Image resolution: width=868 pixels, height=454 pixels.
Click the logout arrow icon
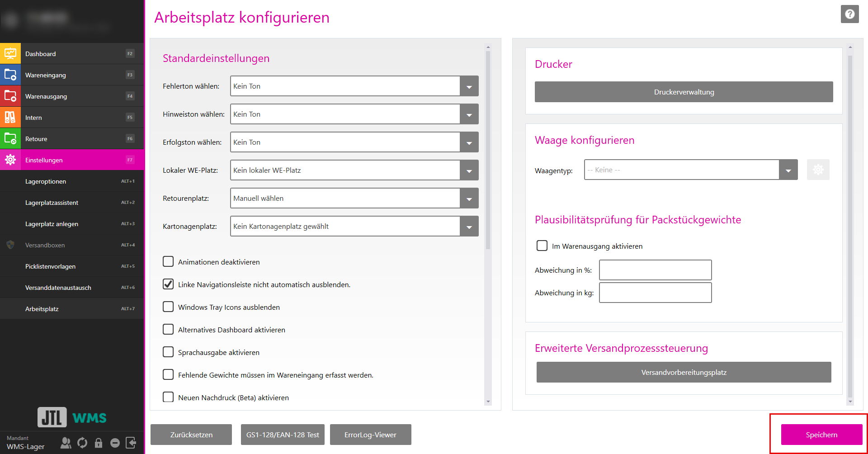[x=131, y=443]
